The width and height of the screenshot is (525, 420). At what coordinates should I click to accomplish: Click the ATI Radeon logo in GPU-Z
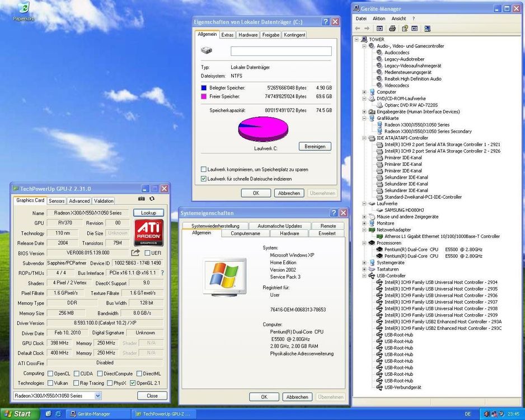148,232
